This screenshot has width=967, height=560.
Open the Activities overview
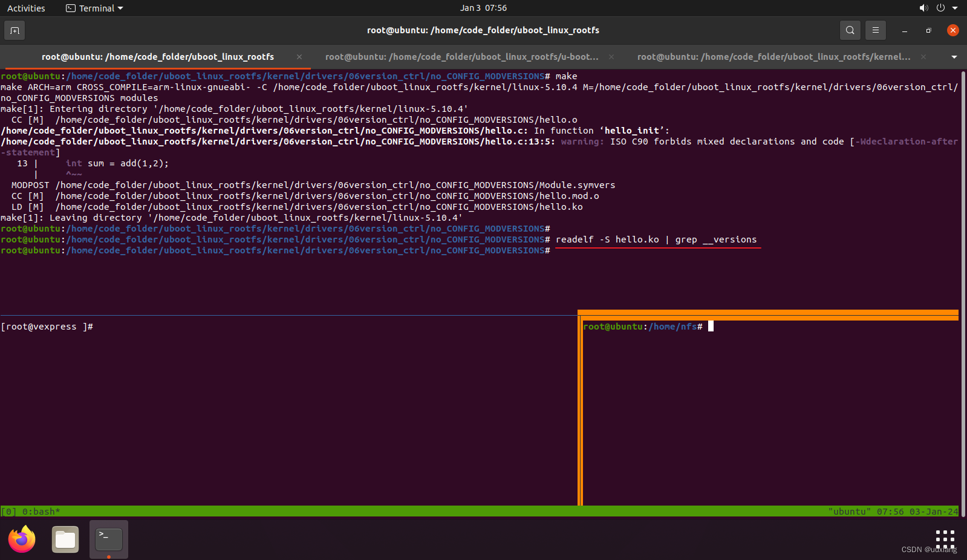[x=26, y=8]
